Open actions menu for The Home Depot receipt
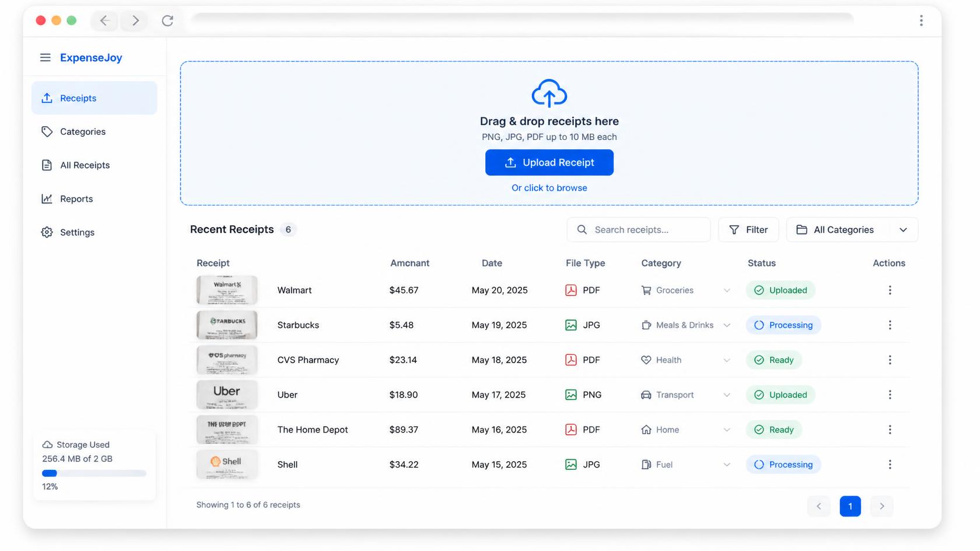This screenshot has width=980, height=551. (x=890, y=430)
